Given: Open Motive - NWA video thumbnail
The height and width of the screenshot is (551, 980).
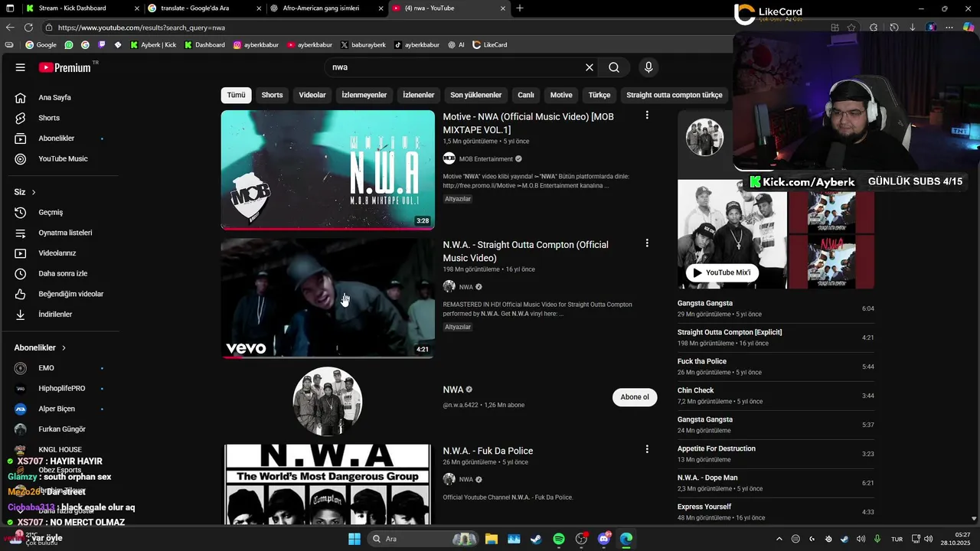Looking at the screenshot, I should (x=328, y=170).
